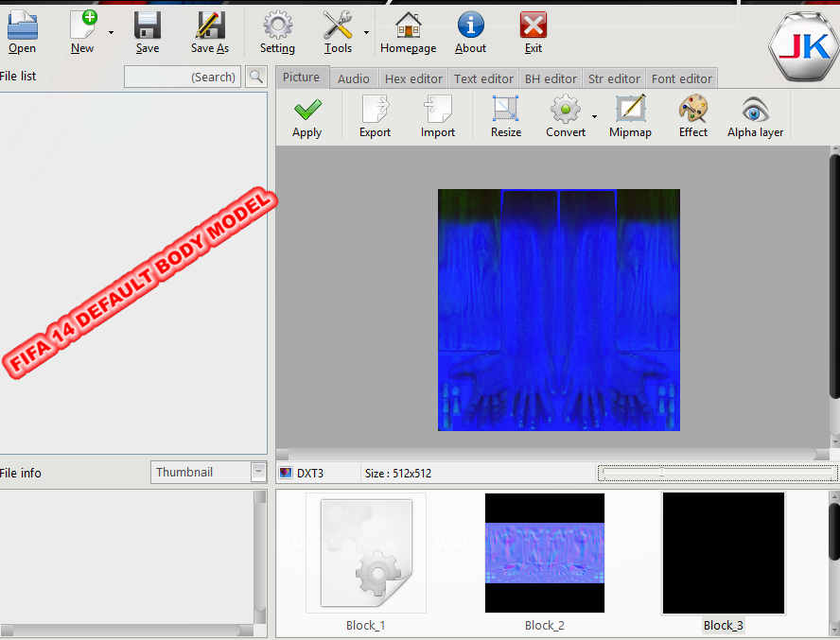Open the Setting gear icon

click(x=277, y=26)
